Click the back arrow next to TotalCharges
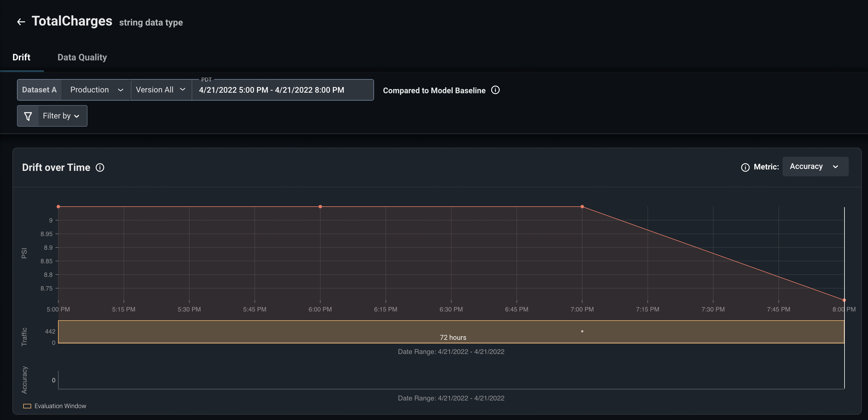 21,22
